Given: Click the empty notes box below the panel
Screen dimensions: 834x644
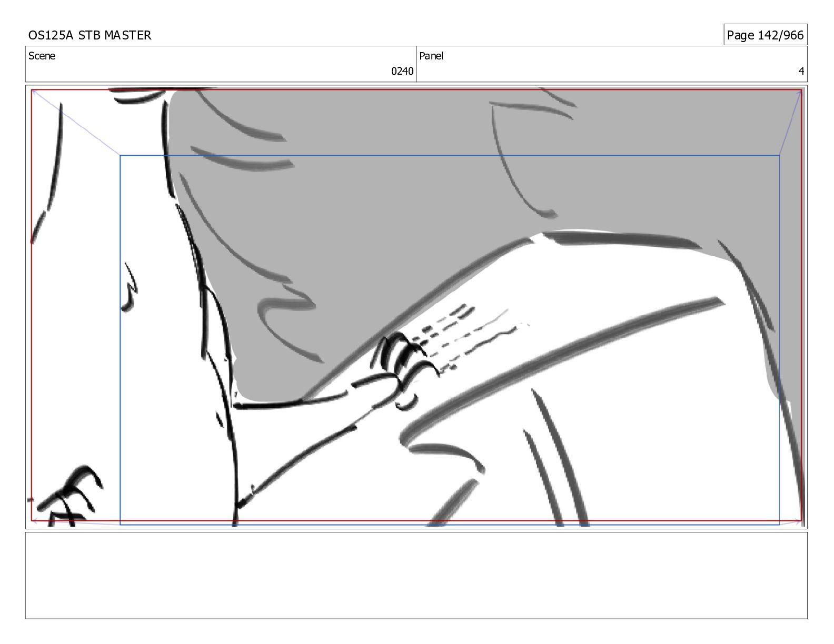Looking at the screenshot, I should click(x=416, y=575).
